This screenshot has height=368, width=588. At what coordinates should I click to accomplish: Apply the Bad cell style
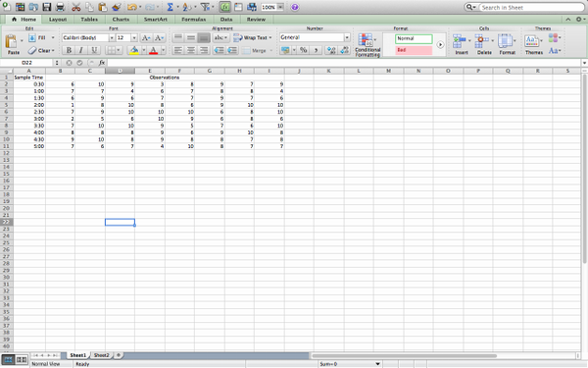tap(414, 50)
